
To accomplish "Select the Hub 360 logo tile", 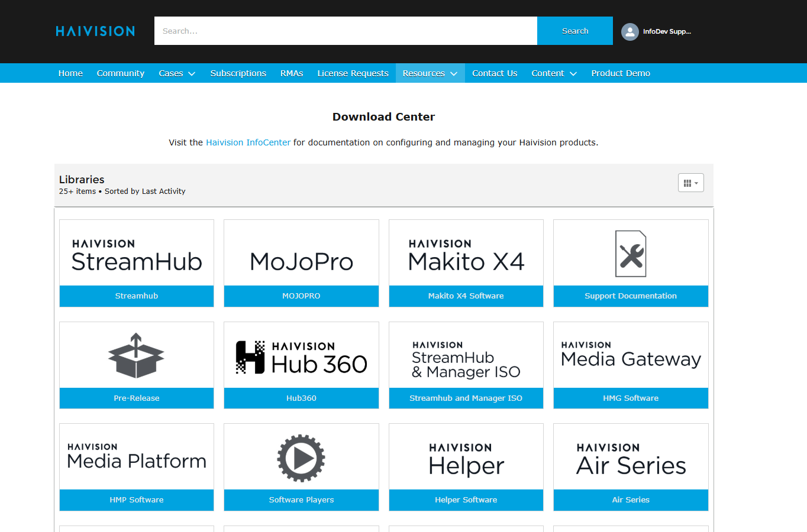I will click(x=301, y=356).
